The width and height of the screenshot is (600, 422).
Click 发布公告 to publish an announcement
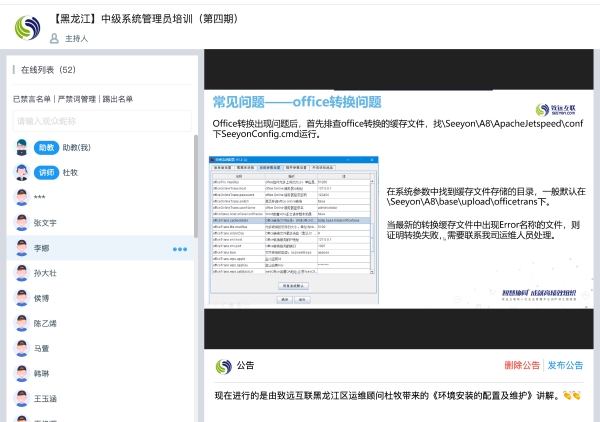565,365
